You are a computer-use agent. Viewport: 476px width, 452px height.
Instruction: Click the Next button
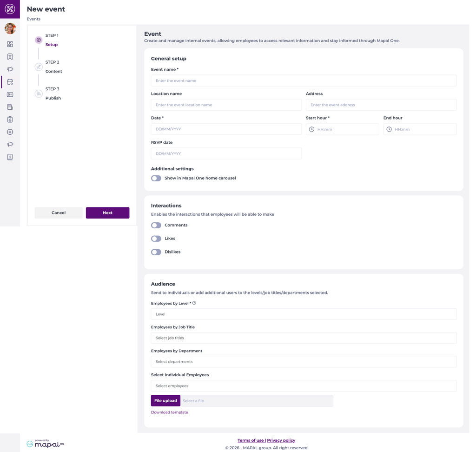tap(107, 213)
